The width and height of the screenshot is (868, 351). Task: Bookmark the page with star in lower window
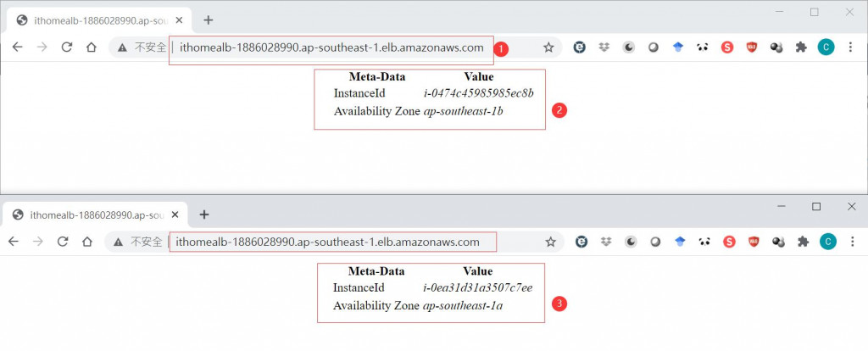tap(550, 242)
